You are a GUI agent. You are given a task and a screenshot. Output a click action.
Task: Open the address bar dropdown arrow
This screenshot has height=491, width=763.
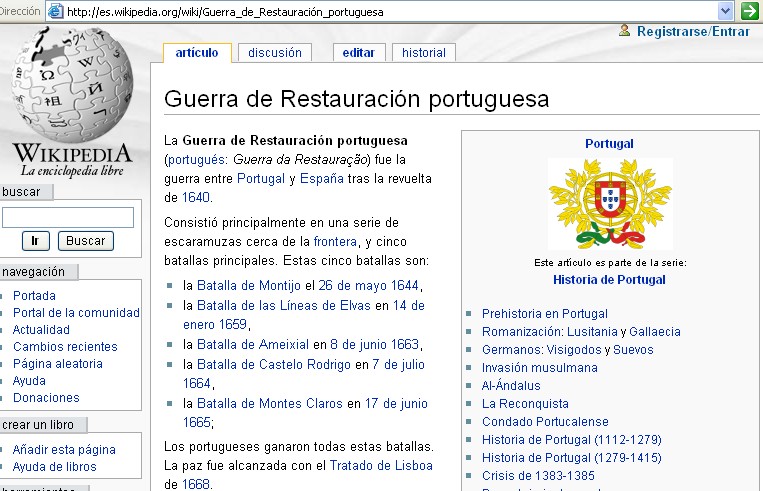tap(725, 11)
